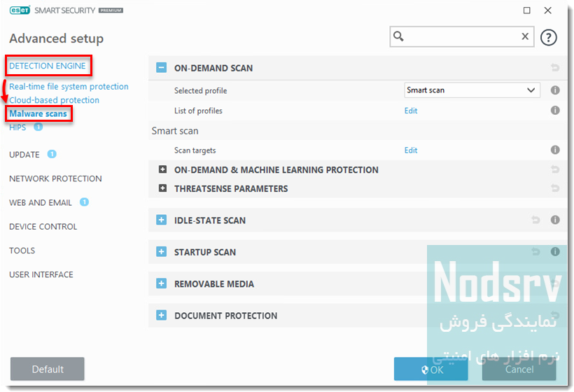Expand the Startup scan section
This screenshot has width=574, height=392.
pyautogui.click(x=161, y=251)
